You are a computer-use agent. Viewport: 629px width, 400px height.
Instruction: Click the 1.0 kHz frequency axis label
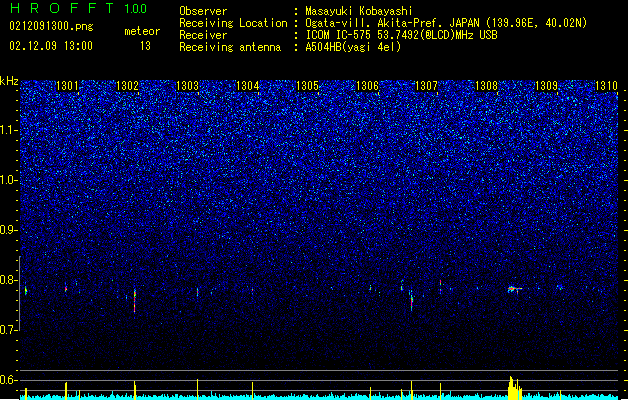(x=8, y=180)
